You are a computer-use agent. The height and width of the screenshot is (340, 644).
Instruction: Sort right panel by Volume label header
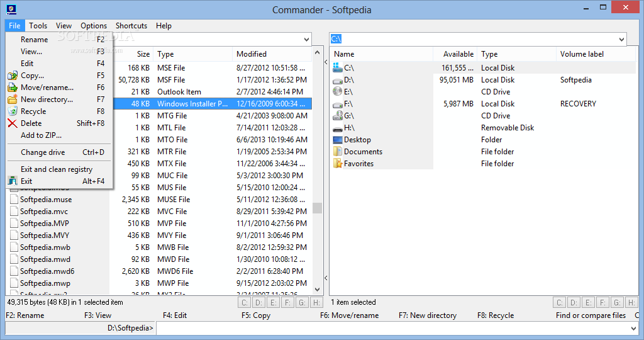596,54
